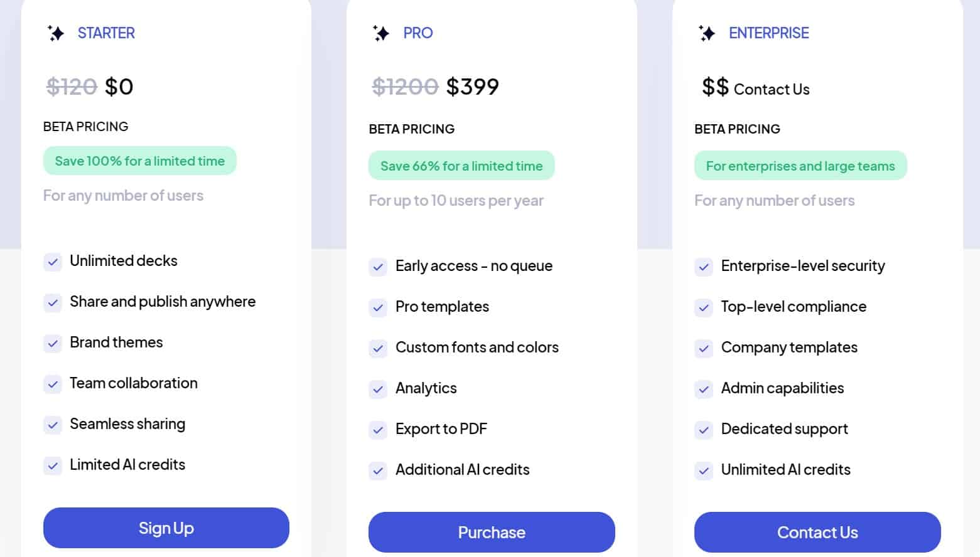
Task: Click the sparkle icon beside PRO
Action: (x=381, y=33)
